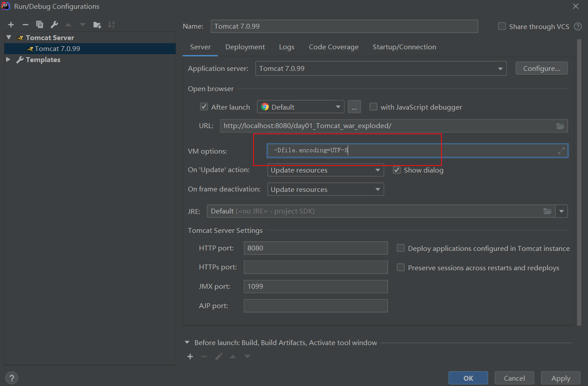The image size is (588, 386).
Task: Expand VM options field icon
Action: point(561,151)
